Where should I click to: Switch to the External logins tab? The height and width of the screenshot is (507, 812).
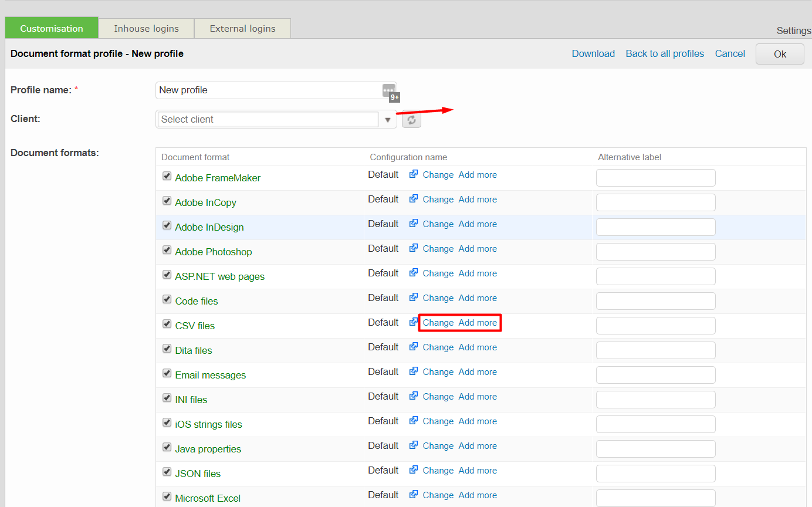pyautogui.click(x=242, y=29)
